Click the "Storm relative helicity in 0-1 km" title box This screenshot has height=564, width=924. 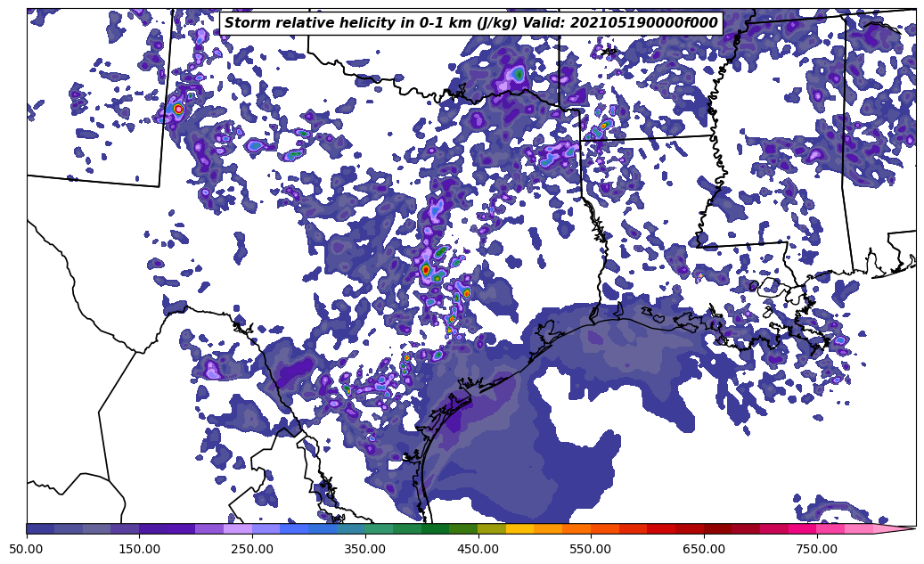pyautogui.click(x=470, y=23)
